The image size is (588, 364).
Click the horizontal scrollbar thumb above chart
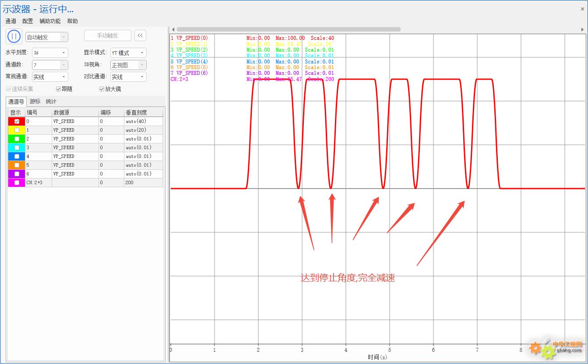tap(289, 29)
